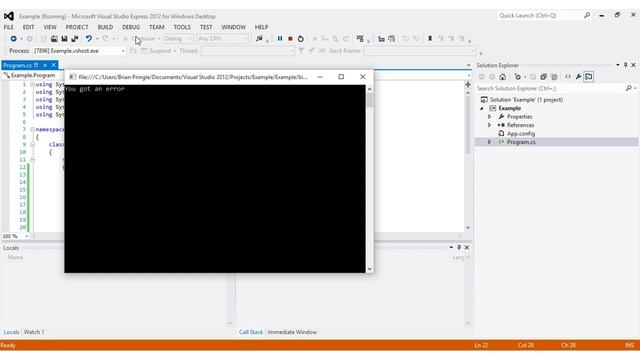Open the Debug configuration dropdown
This screenshot has width=640, height=360.
click(178, 38)
